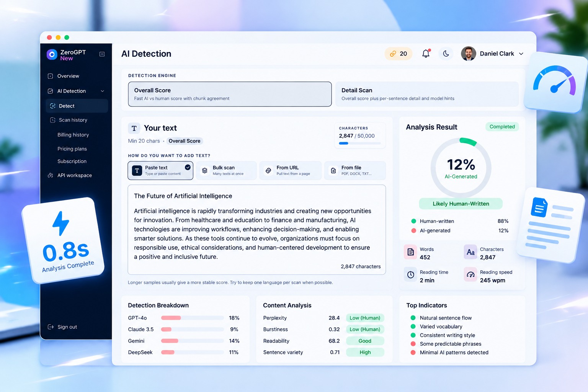Click the GPT-4o 18% breakdown bar

[193, 318]
